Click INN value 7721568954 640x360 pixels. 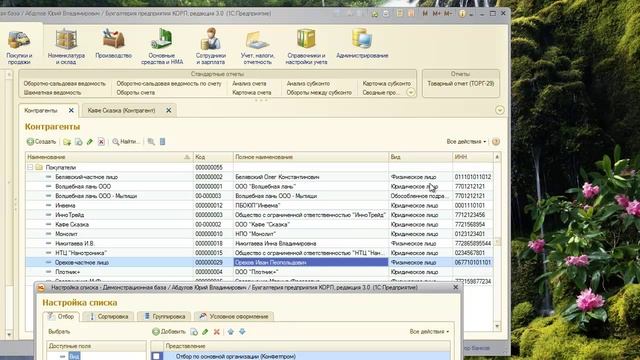click(x=470, y=224)
